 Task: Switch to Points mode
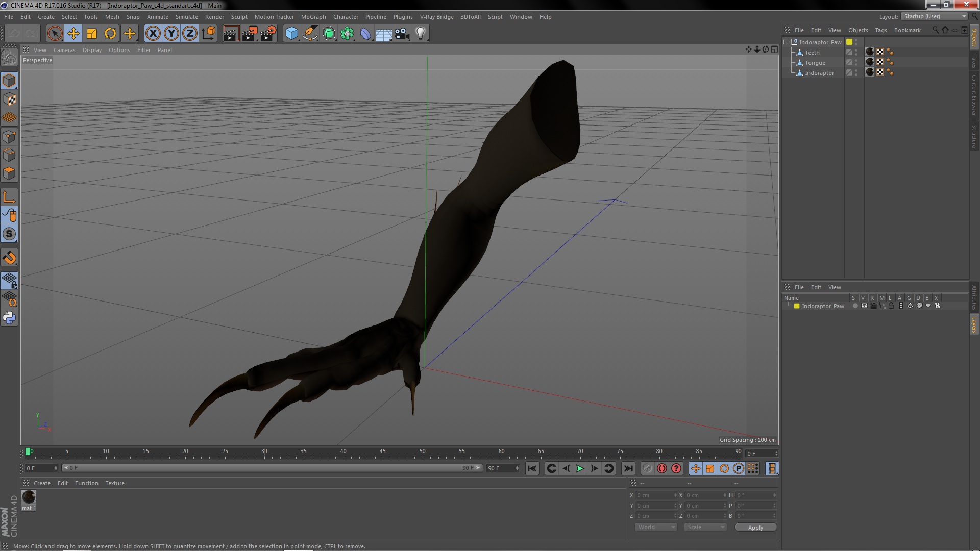[x=9, y=137]
